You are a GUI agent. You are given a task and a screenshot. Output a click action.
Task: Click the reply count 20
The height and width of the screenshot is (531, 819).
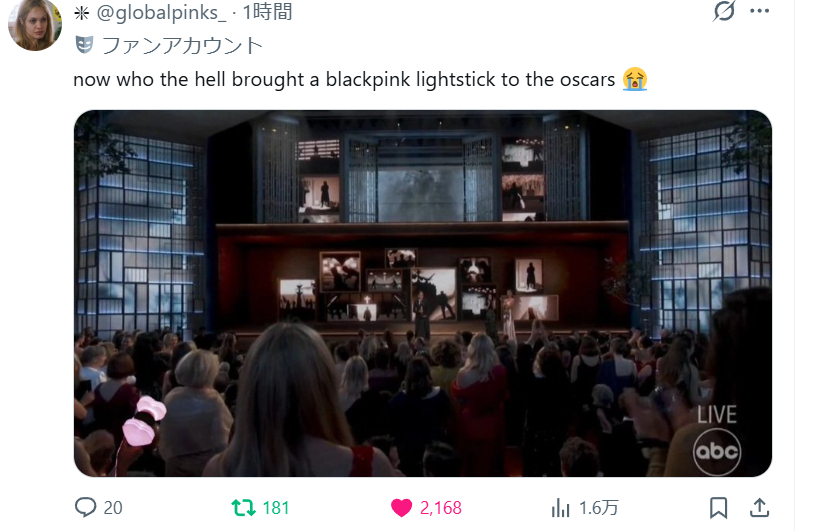pos(113,508)
